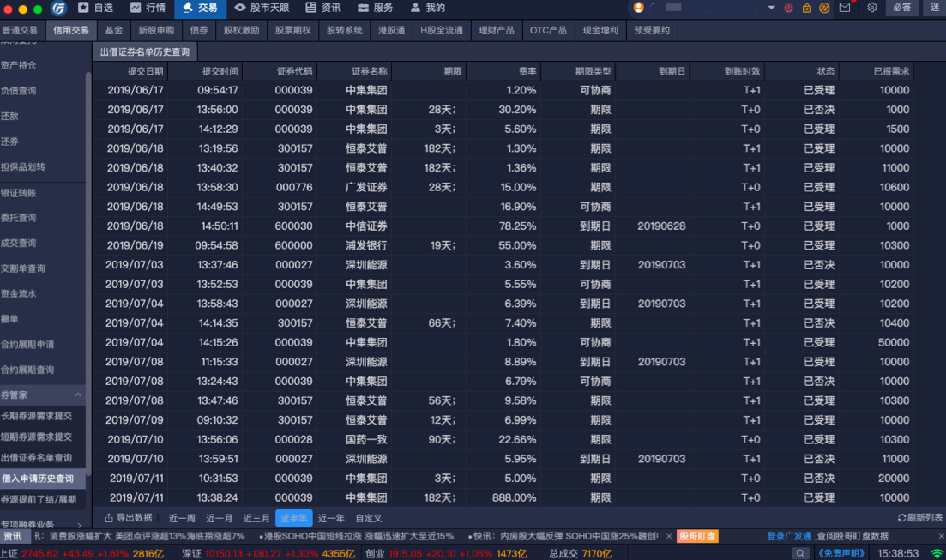Switch to the 股票期权 tab
This screenshot has width=946, height=560.
tap(292, 30)
